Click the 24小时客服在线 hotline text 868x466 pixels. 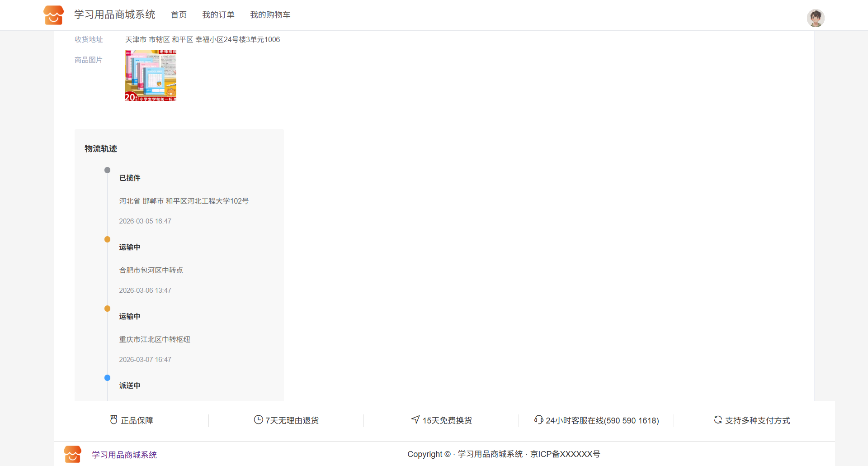tap(602, 421)
